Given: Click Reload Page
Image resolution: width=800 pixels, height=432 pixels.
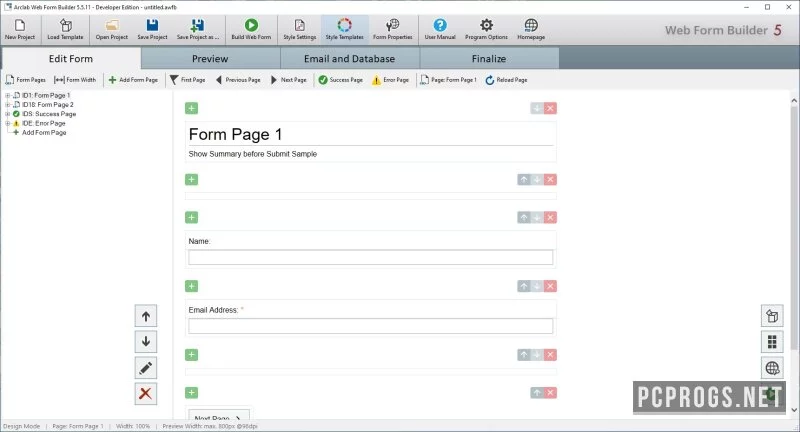Looking at the screenshot, I should [506, 80].
